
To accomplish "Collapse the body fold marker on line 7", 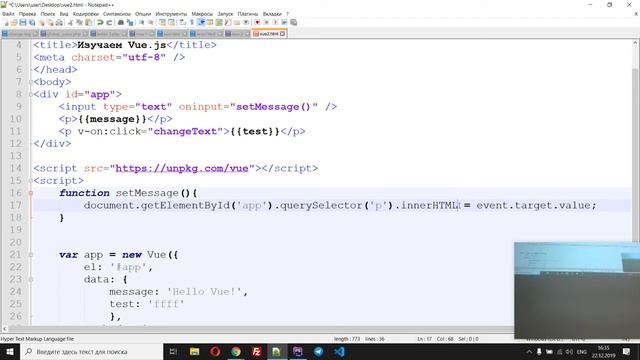I will click(x=31, y=82).
